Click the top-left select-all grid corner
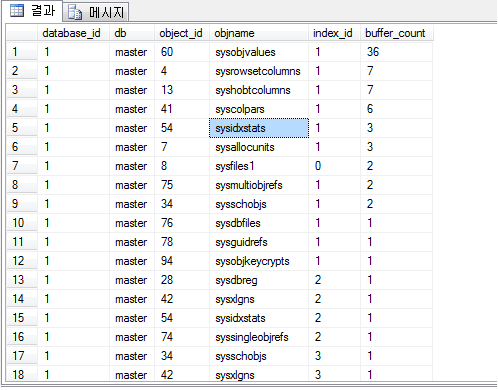 22,33
